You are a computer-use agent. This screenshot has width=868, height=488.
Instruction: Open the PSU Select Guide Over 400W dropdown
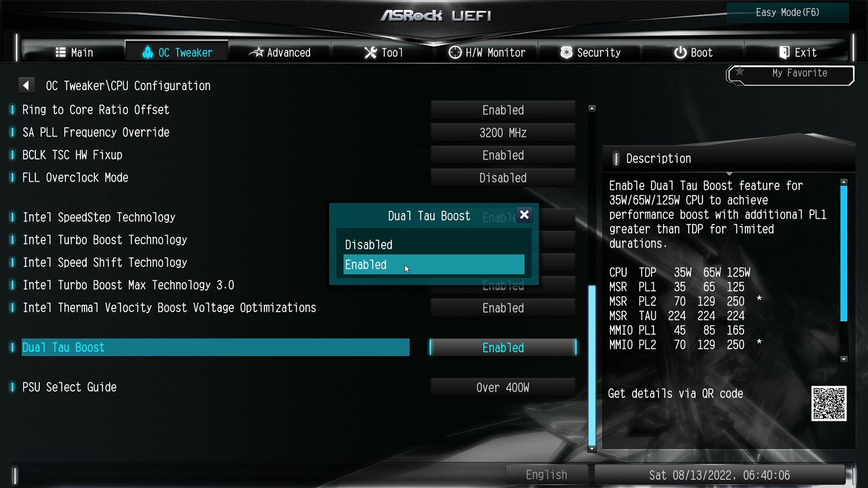click(x=503, y=387)
